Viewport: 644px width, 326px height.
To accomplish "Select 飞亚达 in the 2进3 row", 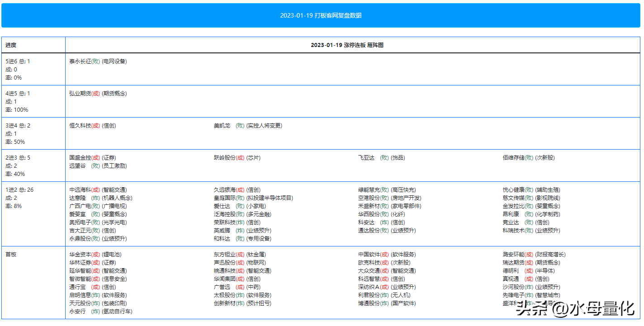I will (366, 158).
